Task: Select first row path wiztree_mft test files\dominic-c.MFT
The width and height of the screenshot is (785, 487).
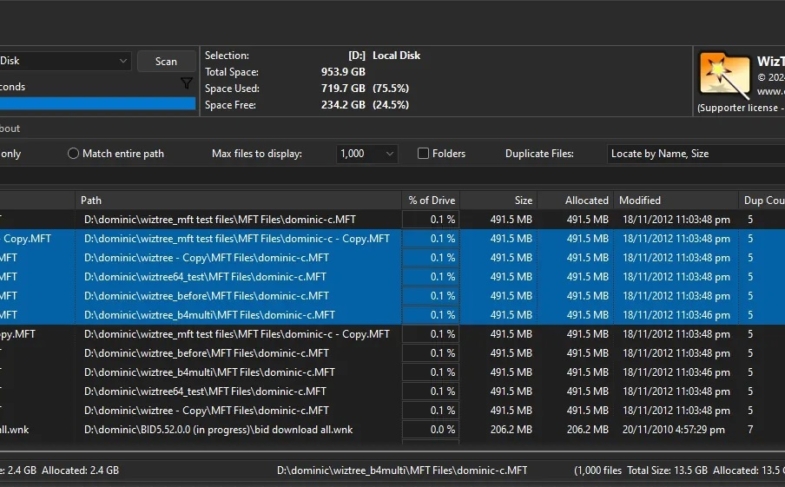Action: pyautogui.click(x=220, y=219)
